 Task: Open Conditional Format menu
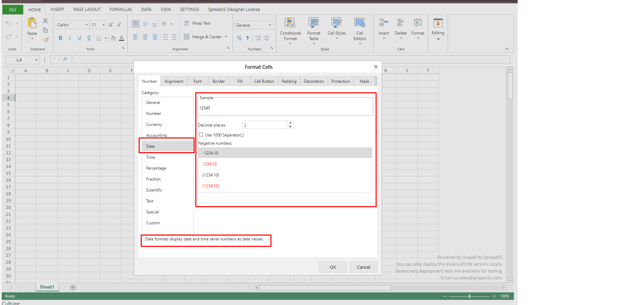click(290, 31)
